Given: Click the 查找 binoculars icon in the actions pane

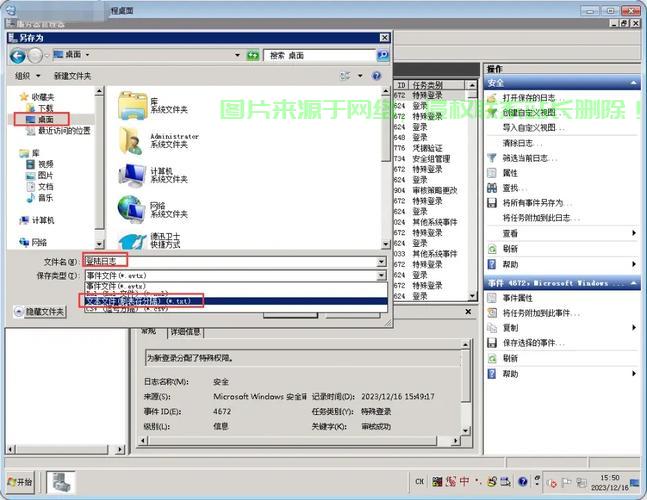Looking at the screenshot, I should (492, 188).
